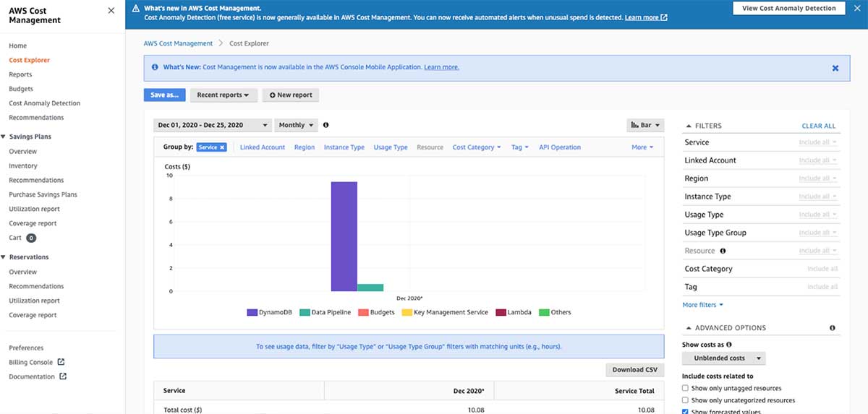868x414 pixels.
Task: Click the info icon next to Show costs as
Action: click(728, 345)
